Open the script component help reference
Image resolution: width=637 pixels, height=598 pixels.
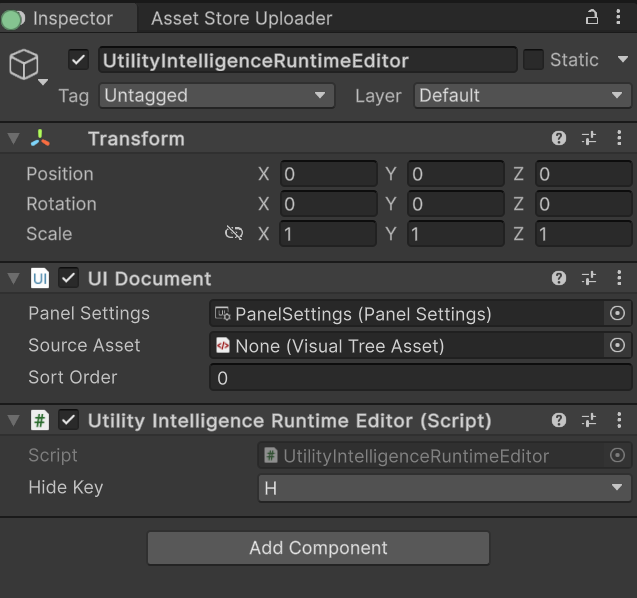point(559,420)
